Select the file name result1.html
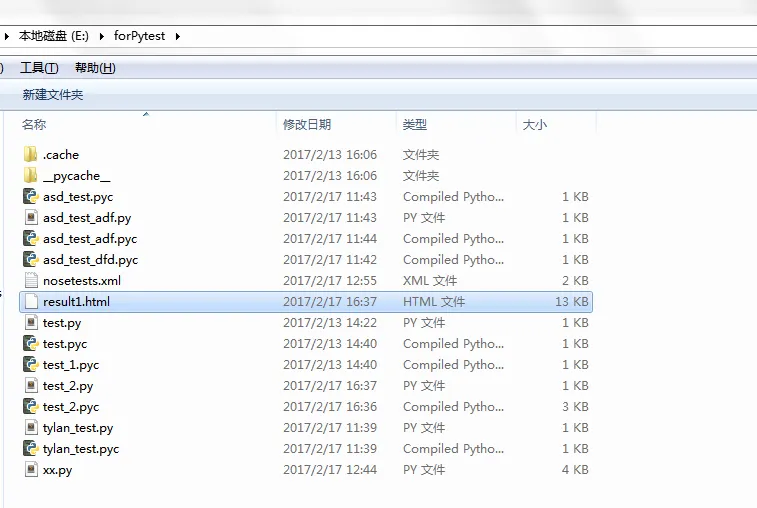 pos(76,302)
